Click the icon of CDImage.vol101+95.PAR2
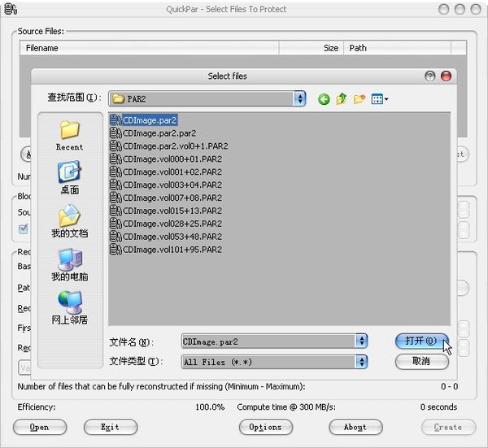 click(115, 249)
